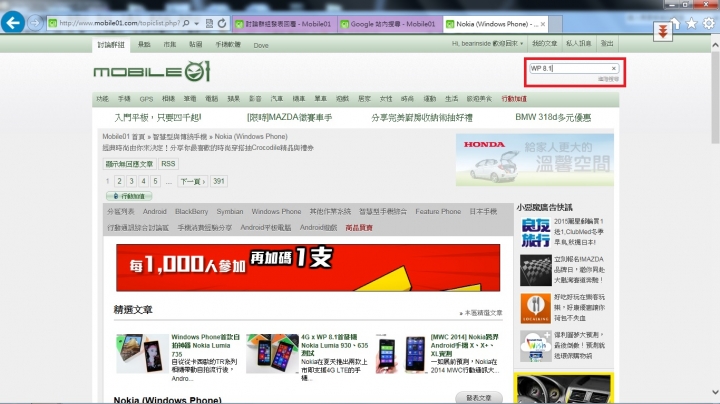Click the Wish cloud sidebar ad icon

click(536, 347)
